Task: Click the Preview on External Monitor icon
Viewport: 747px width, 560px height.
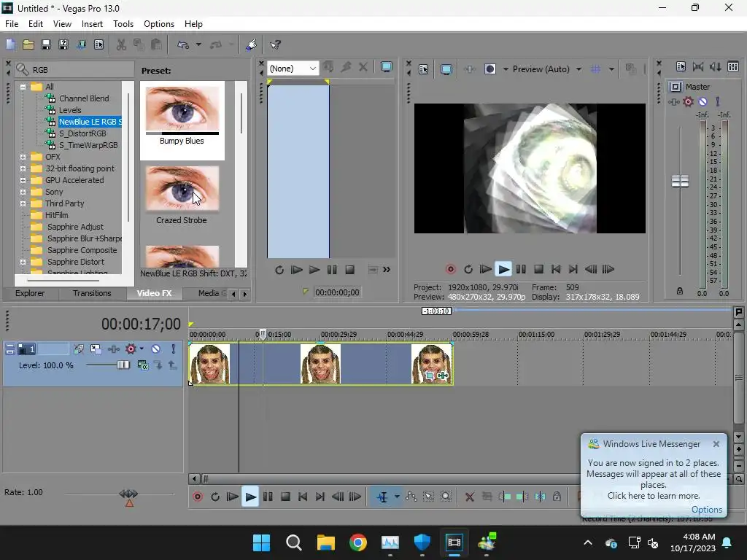Action: click(446, 69)
